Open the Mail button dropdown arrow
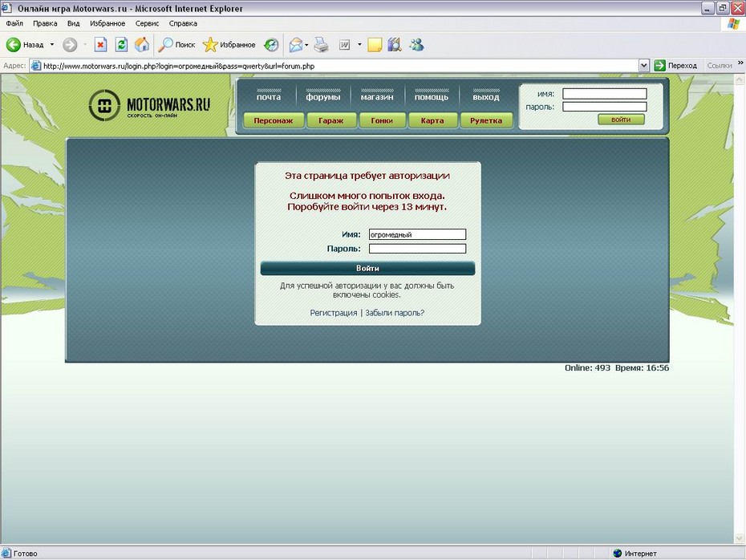Viewport: 746px width, 560px height. [306, 45]
